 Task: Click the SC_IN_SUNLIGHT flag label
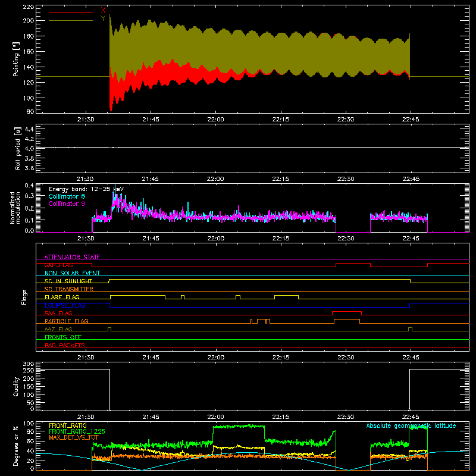pos(68,281)
